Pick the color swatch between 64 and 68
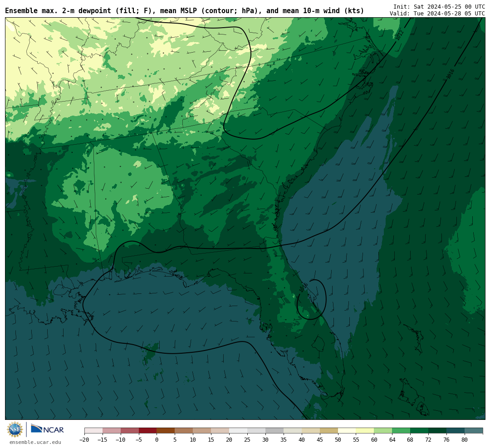490x448 pixels. pos(401,431)
